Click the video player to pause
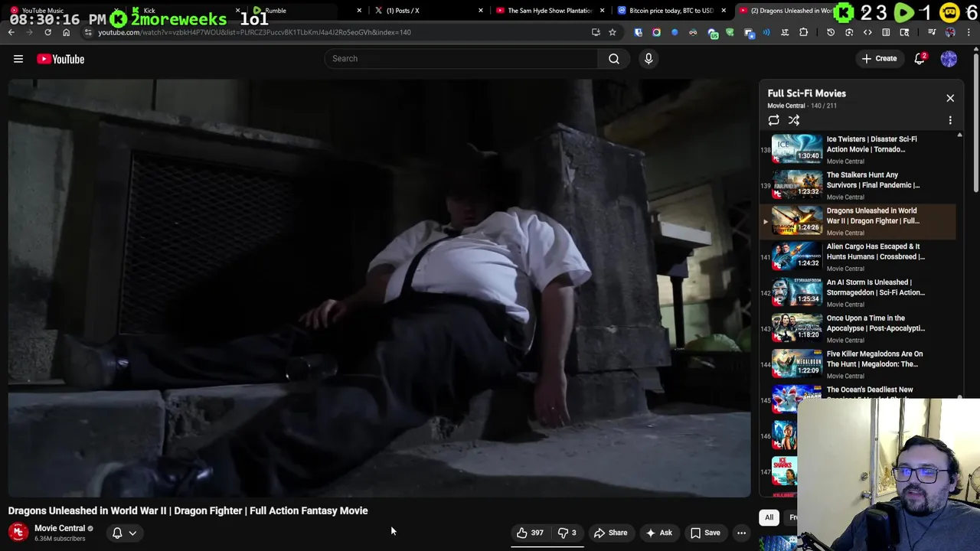 coord(380,288)
